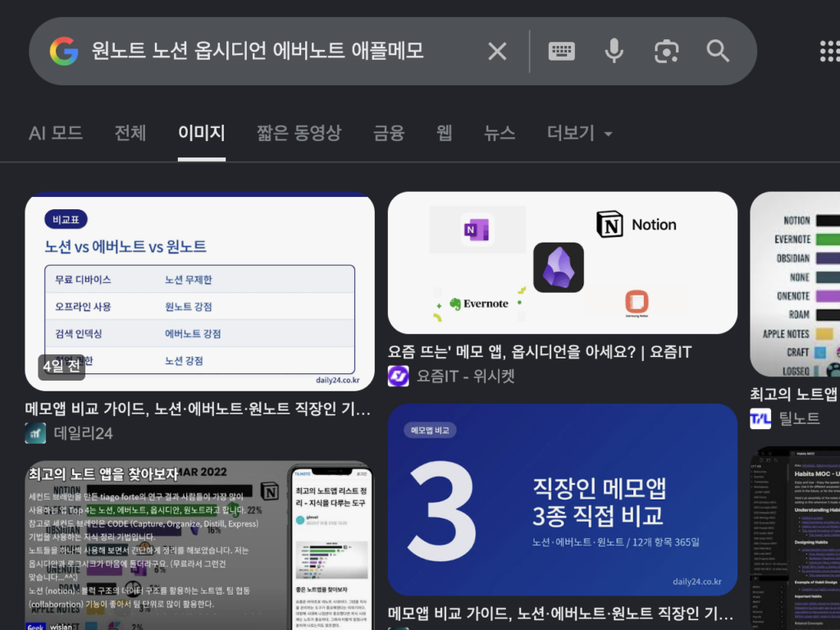Select the 이미지 tab

click(x=202, y=133)
